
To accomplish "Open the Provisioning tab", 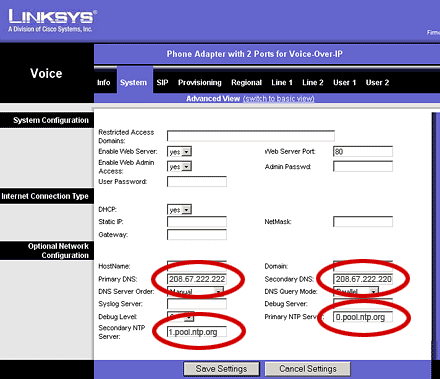I will point(200,82).
